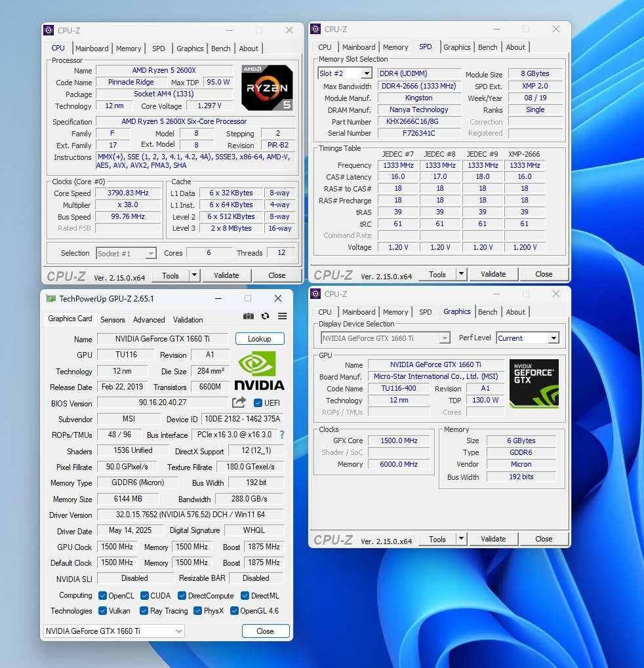Screen dimensions: 644x668
Task: Close the GPU-Z window with title bar X
Action: point(278,299)
